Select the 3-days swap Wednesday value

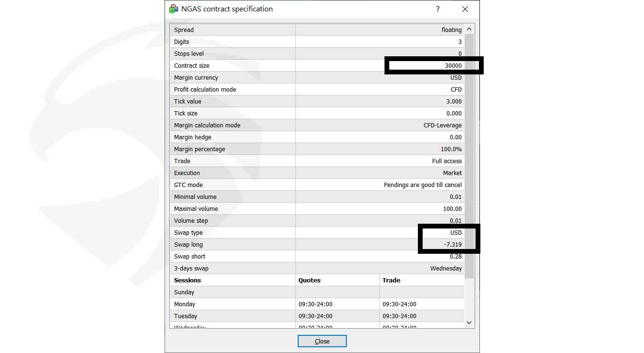pyautogui.click(x=446, y=269)
